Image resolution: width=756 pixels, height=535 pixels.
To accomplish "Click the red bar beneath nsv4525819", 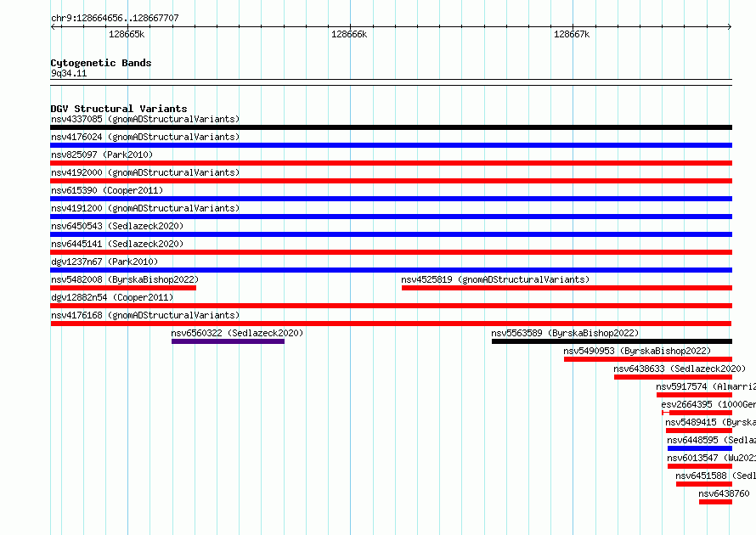I will pos(567,288).
